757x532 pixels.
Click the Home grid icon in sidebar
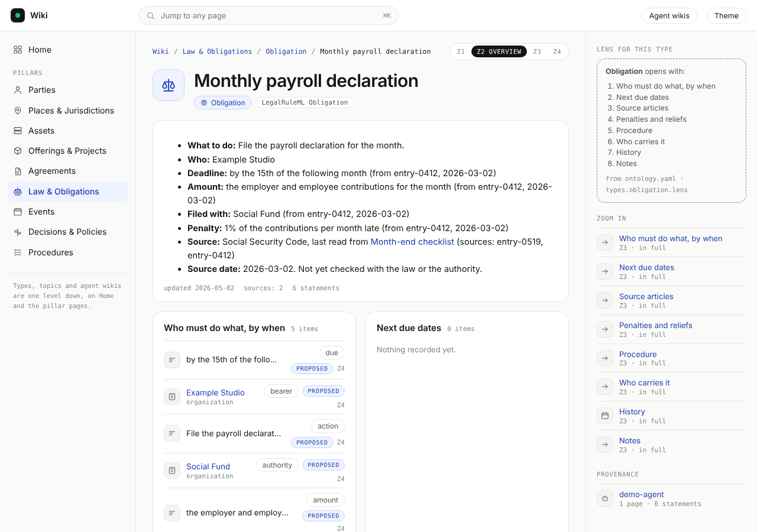(18, 50)
